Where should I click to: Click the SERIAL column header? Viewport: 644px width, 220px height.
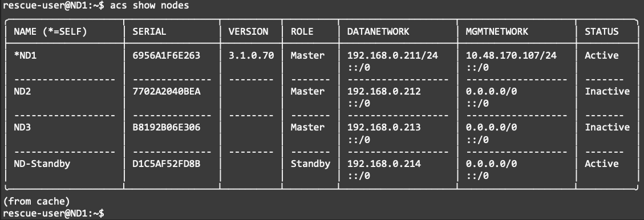(x=149, y=31)
